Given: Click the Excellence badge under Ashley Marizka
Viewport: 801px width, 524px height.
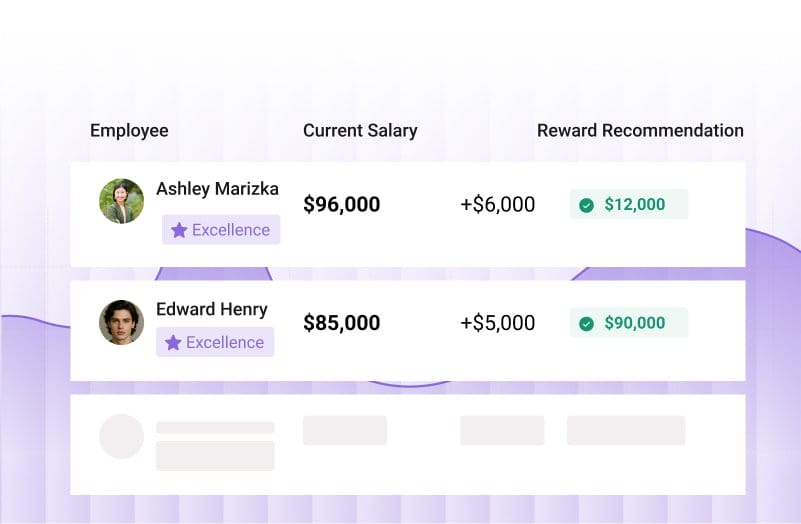Looking at the screenshot, I should pos(221,230).
